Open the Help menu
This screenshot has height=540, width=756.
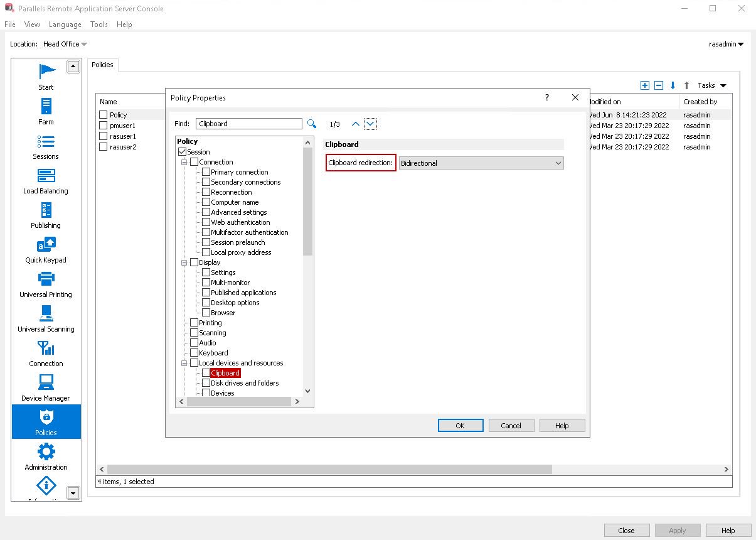click(124, 24)
